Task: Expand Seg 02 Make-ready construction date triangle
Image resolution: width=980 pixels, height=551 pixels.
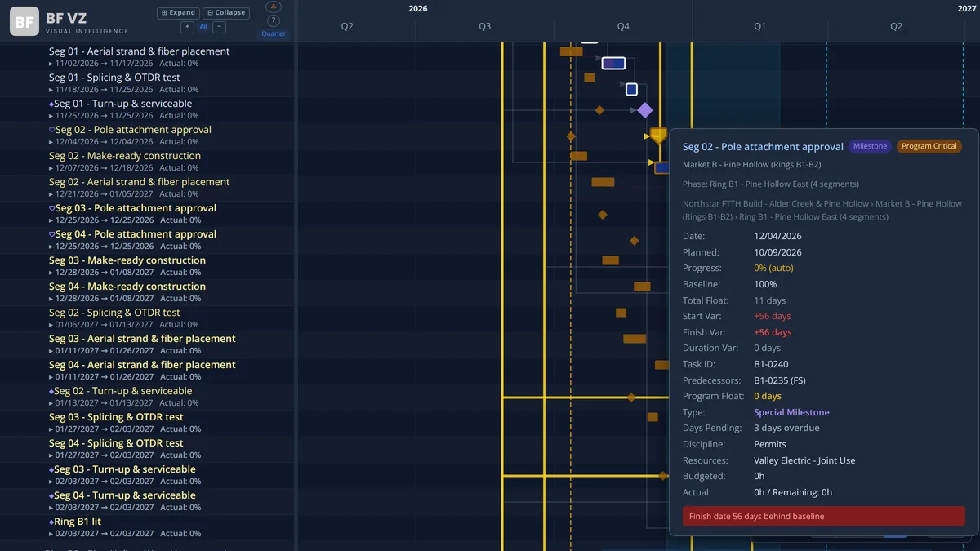Action: [x=51, y=168]
